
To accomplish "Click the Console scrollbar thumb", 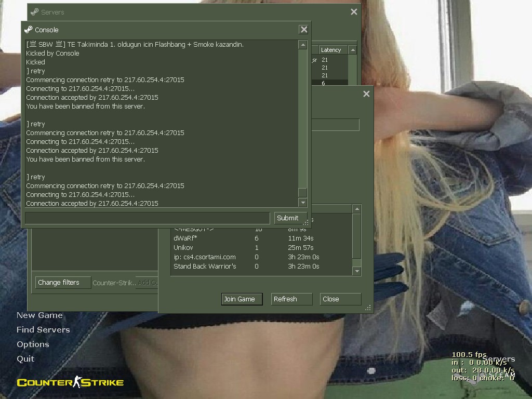I will (x=303, y=192).
